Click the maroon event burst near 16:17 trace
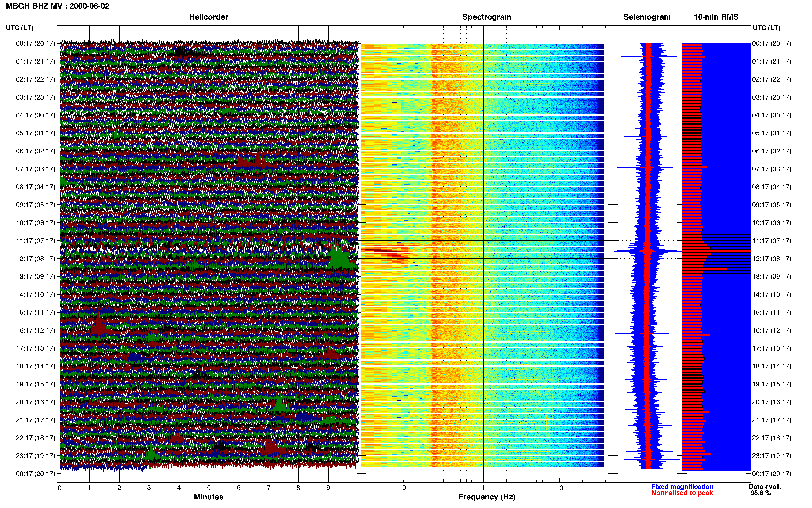This screenshot has height=508, width=812. click(99, 325)
